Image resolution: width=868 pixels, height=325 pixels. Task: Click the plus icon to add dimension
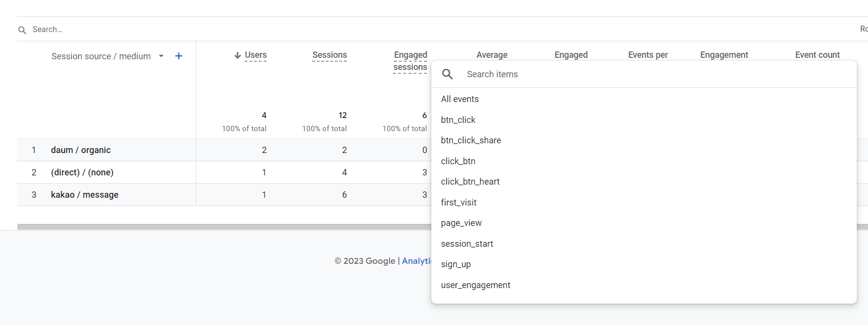[x=178, y=56]
